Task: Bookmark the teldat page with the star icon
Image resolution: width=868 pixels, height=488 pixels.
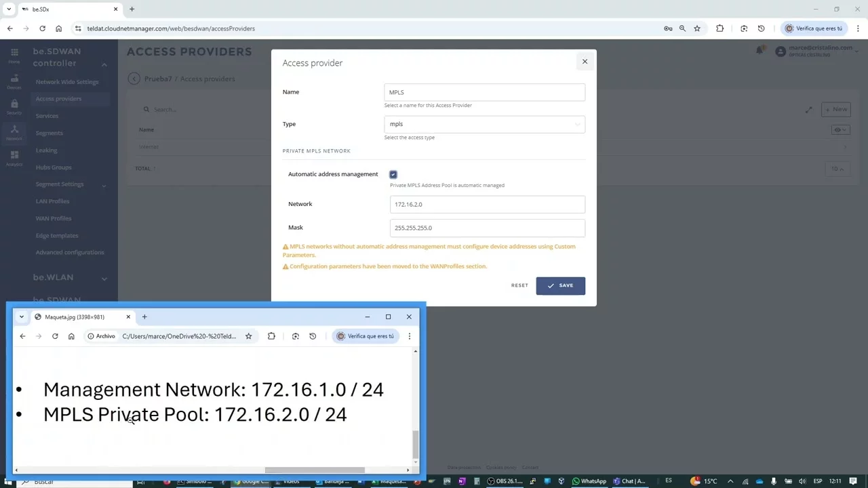Action: click(x=696, y=28)
